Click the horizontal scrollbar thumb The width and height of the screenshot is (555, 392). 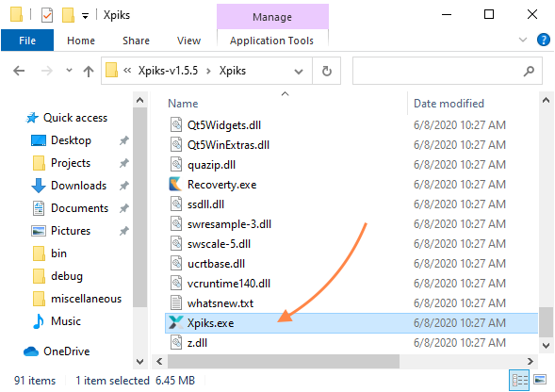[x=284, y=361]
